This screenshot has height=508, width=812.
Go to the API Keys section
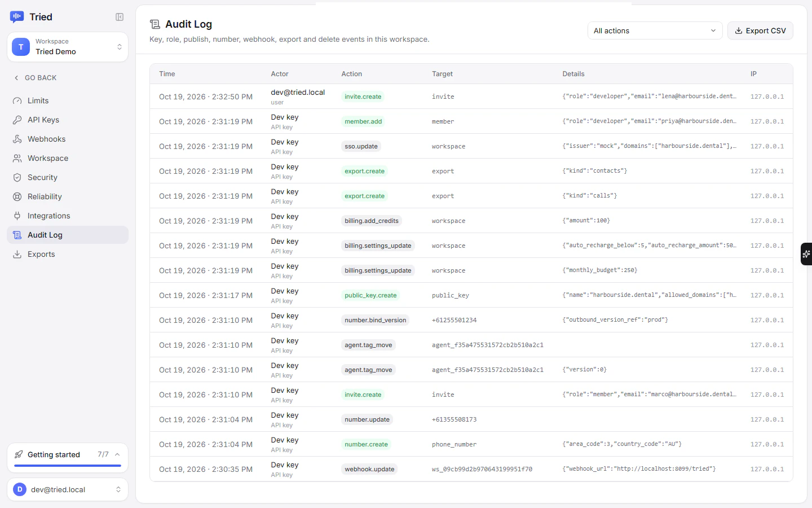pos(68,120)
